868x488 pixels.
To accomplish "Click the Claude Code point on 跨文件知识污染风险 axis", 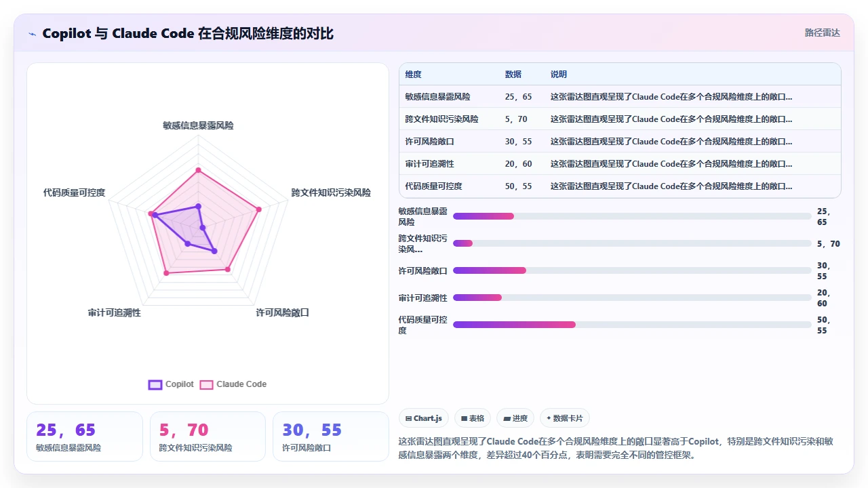I will click(259, 209).
